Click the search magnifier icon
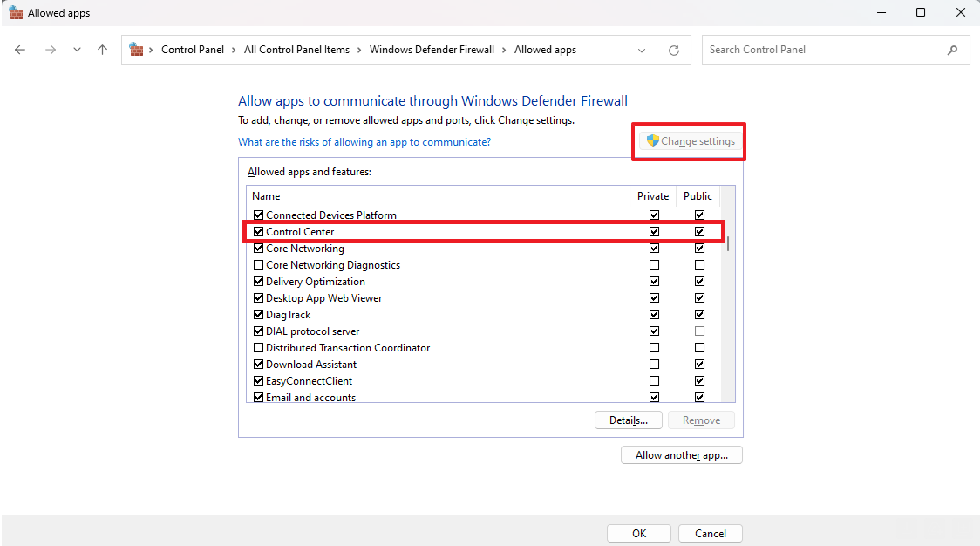The height and width of the screenshot is (546, 980). (x=952, y=50)
